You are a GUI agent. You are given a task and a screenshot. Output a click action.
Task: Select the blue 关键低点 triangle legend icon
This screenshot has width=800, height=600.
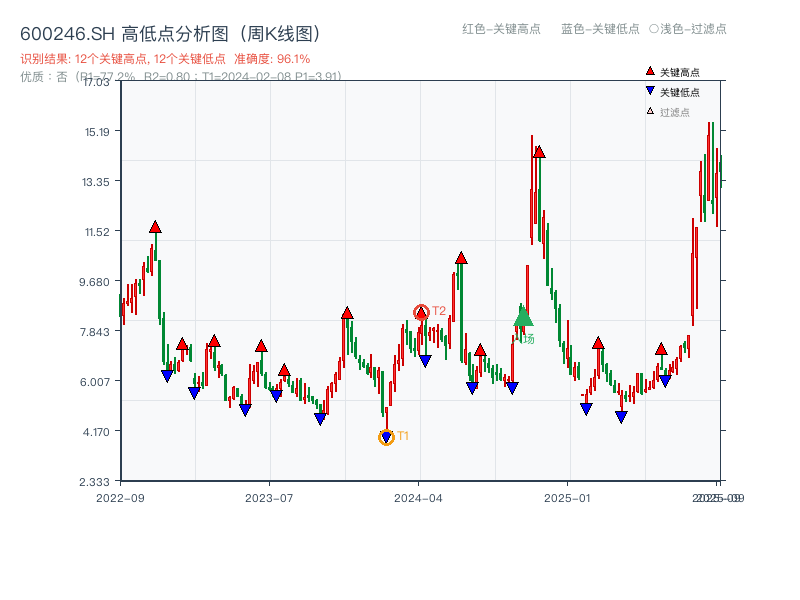[x=650, y=89]
